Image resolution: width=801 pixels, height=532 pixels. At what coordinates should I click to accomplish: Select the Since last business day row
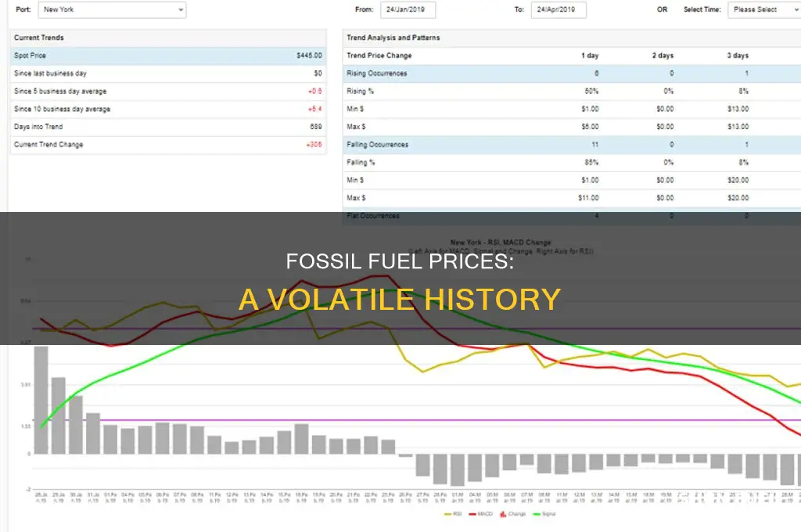[168, 74]
